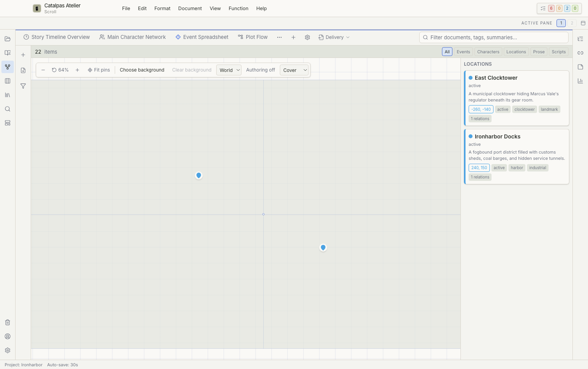Click blue badge showing 2
The width and height of the screenshot is (588, 369).
point(567,8)
